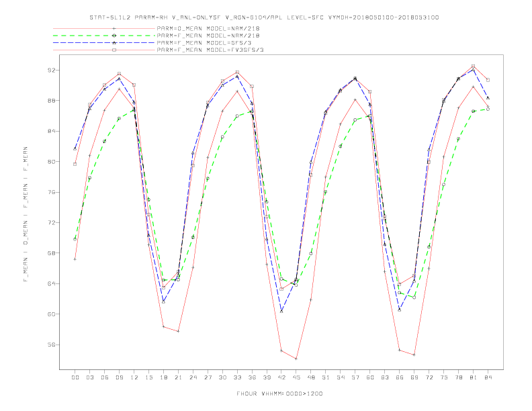Click x-axis label FHOUR VHHMM:0000>1200
Screen dimensions: 532x411
(279, 394)
